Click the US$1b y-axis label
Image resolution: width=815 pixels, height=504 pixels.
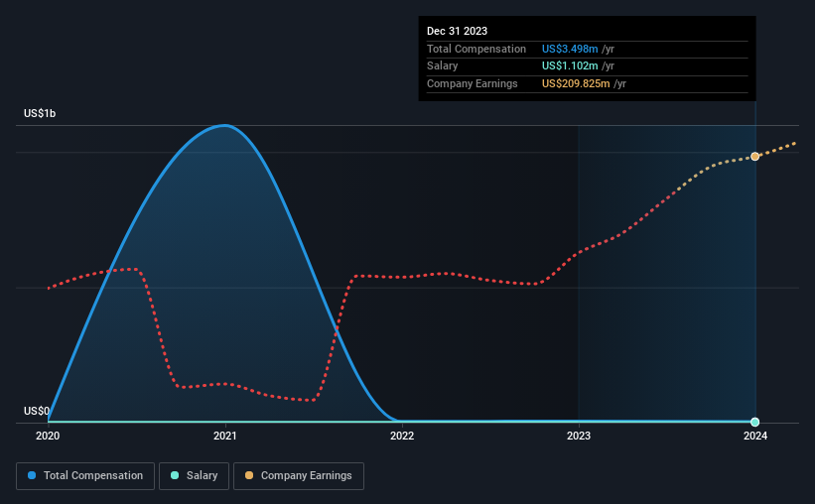click(40, 113)
